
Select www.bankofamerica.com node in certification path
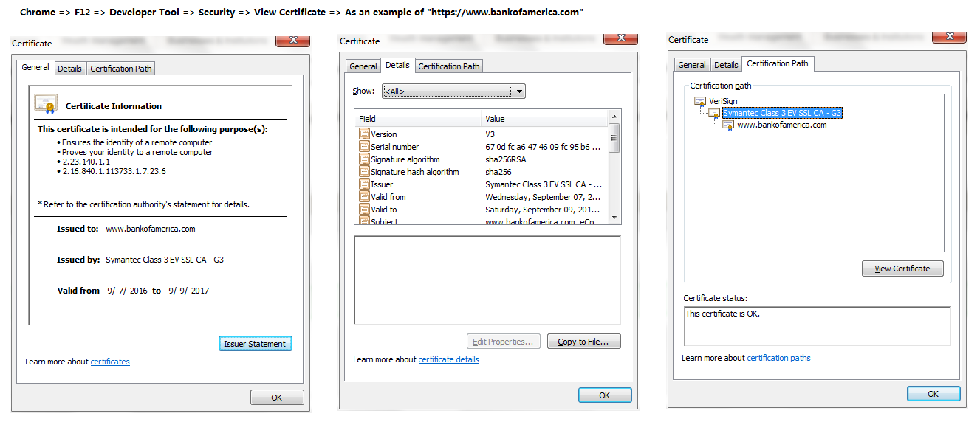[781, 125]
